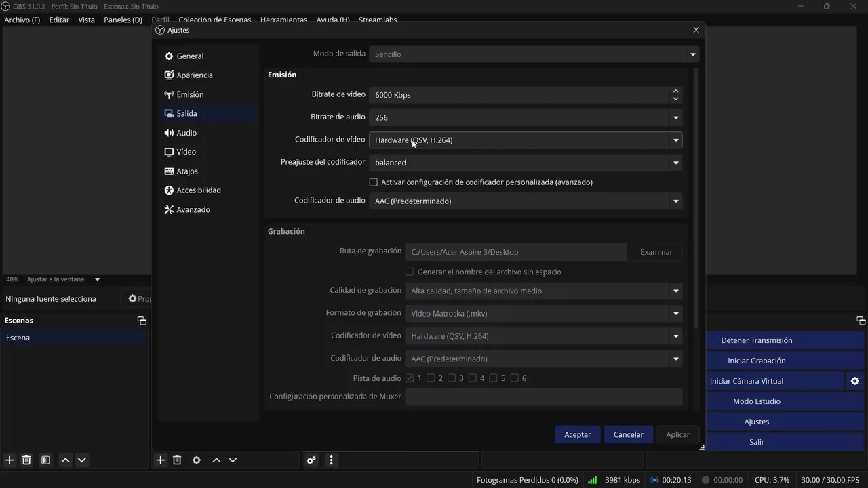This screenshot has height=488, width=868.
Task: Switch to Emisión settings section
Action: (208, 94)
